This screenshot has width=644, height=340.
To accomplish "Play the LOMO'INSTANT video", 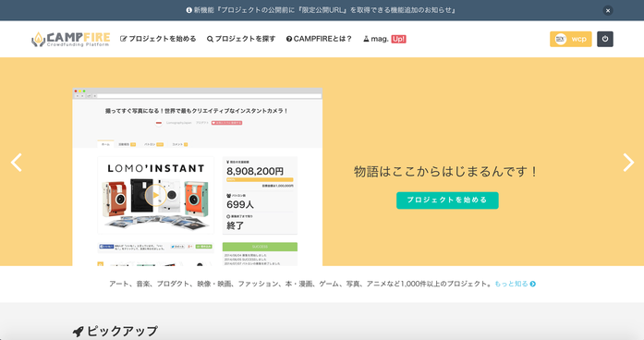I will [x=155, y=196].
